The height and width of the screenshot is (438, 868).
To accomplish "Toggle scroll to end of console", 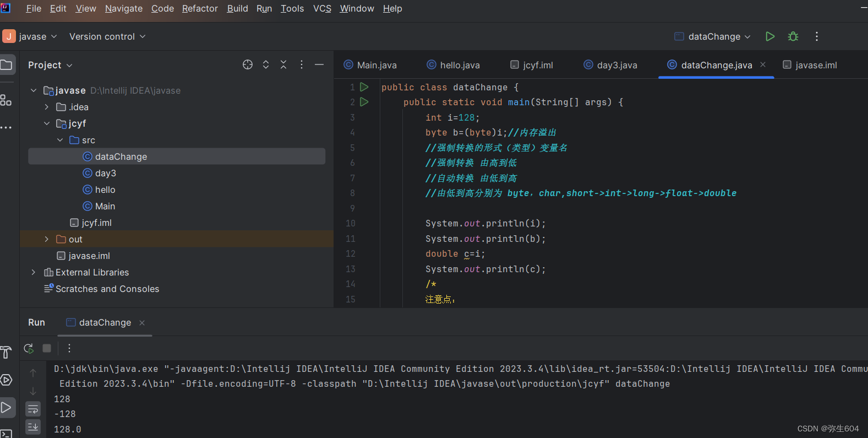I will coord(33,426).
